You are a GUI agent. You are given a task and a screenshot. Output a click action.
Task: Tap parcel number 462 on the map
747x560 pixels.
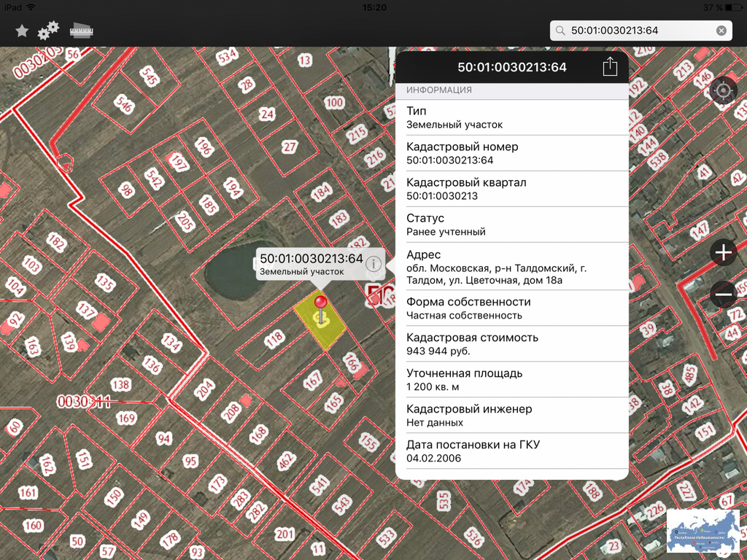(286, 462)
